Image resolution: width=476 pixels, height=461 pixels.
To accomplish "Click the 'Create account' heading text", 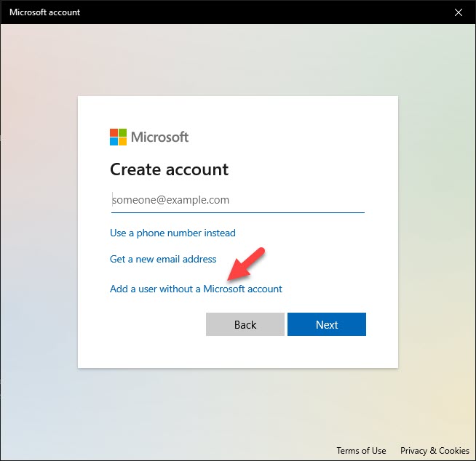I will coord(169,169).
